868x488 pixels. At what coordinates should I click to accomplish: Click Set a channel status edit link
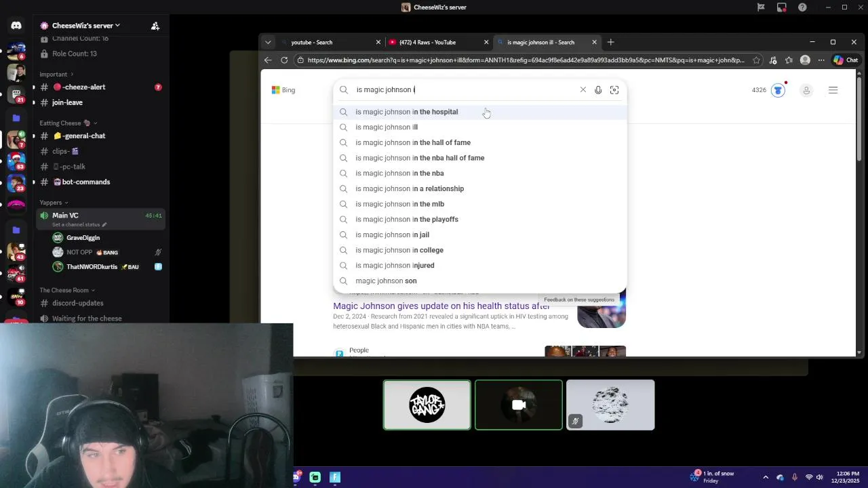(x=79, y=224)
